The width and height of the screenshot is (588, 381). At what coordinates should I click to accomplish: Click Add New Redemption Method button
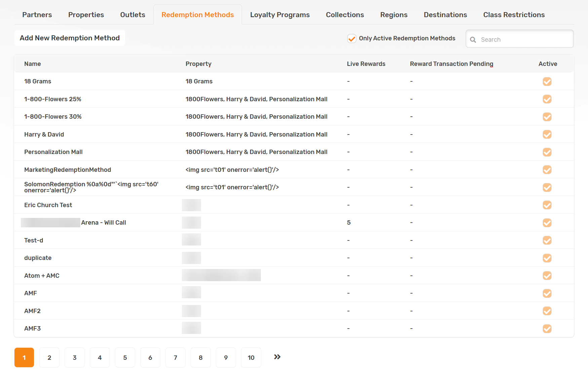click(x=70, y=38)
